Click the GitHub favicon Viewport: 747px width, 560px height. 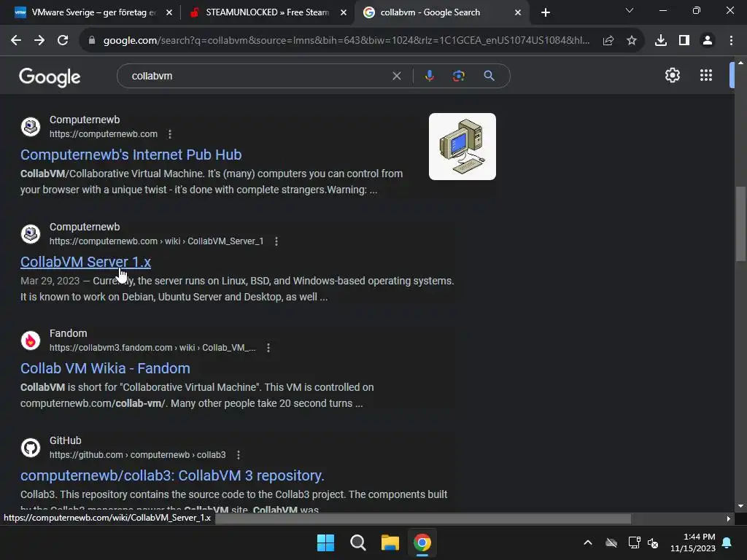(x=31, y=448)
